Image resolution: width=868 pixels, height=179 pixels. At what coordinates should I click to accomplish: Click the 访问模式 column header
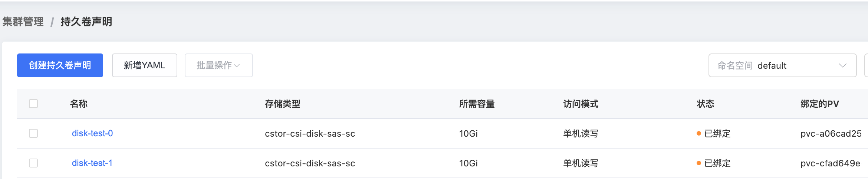581,104
